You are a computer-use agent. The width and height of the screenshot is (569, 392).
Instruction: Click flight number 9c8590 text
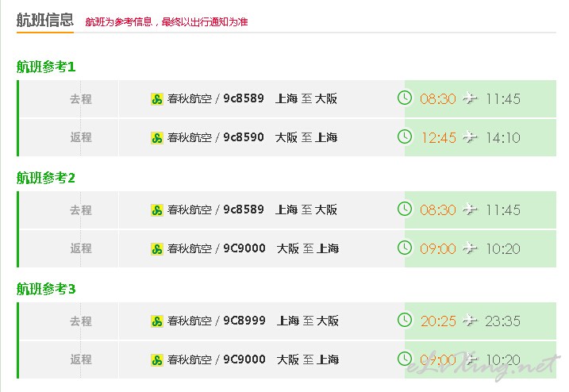pyautogui.click(x=244, y=137)
